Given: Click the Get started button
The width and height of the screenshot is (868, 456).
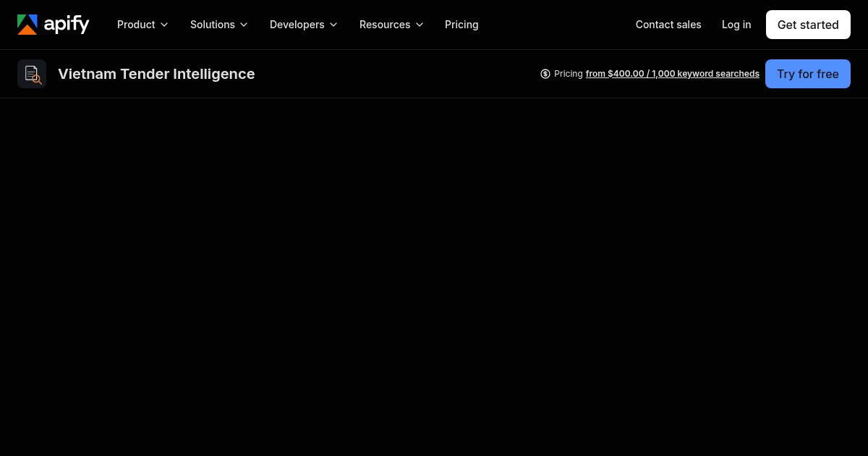Looking at the screenshot, I should point(808,25).
